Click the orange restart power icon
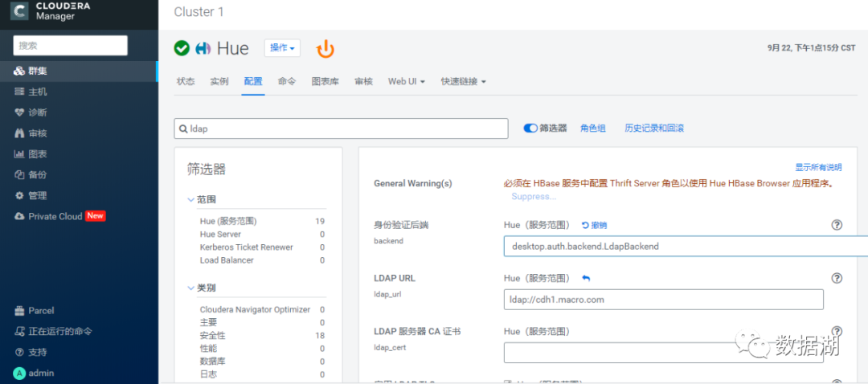The image size is (868, 384). (x=325, y=49)
